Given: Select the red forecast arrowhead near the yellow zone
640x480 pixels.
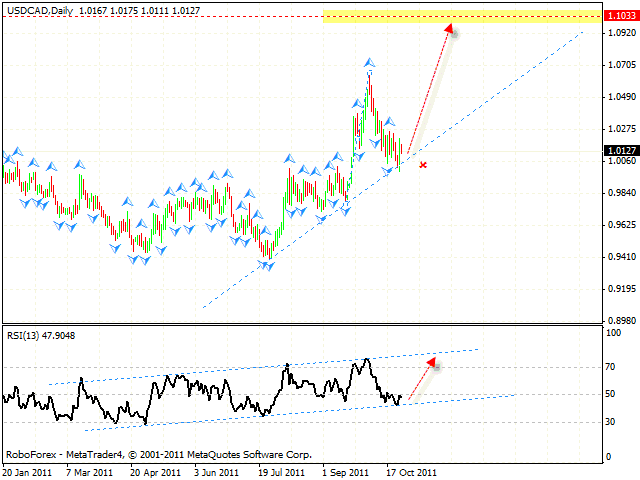Looking at the screenshot, I should click(x=449, y=29).
